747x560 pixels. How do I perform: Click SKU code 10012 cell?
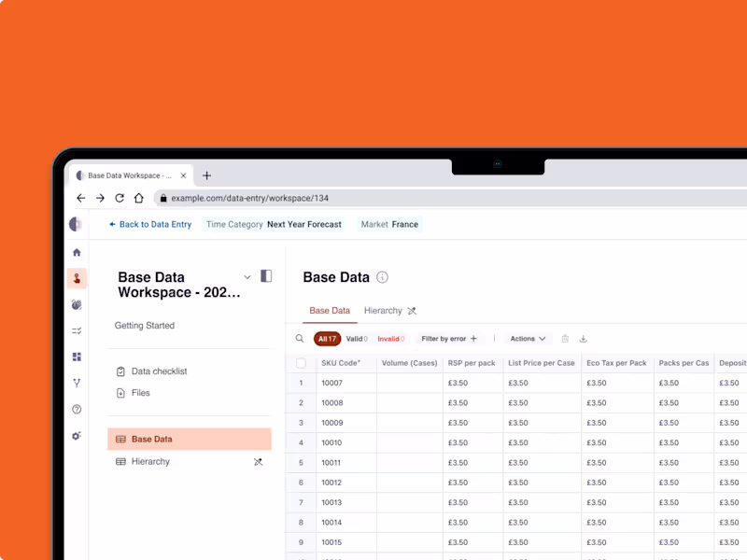tap(346, 483)
